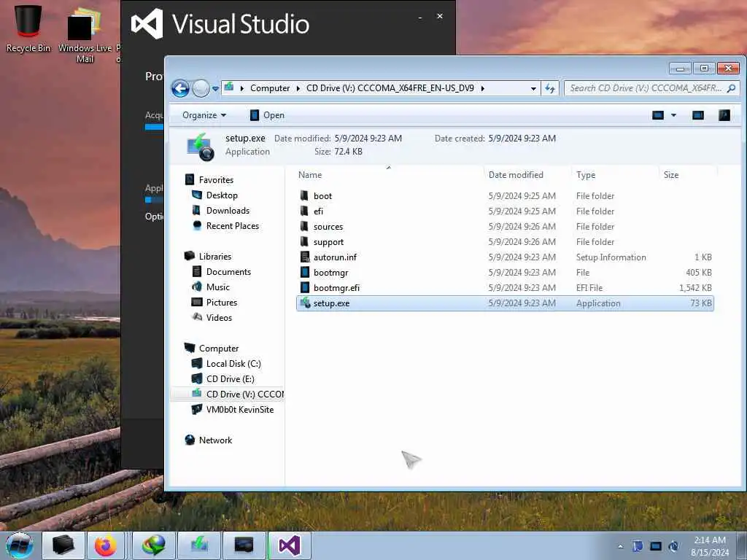Click Libraries in the navigation pane
Image resolution: width=747 pixels, height=560 pixels.
215,256
